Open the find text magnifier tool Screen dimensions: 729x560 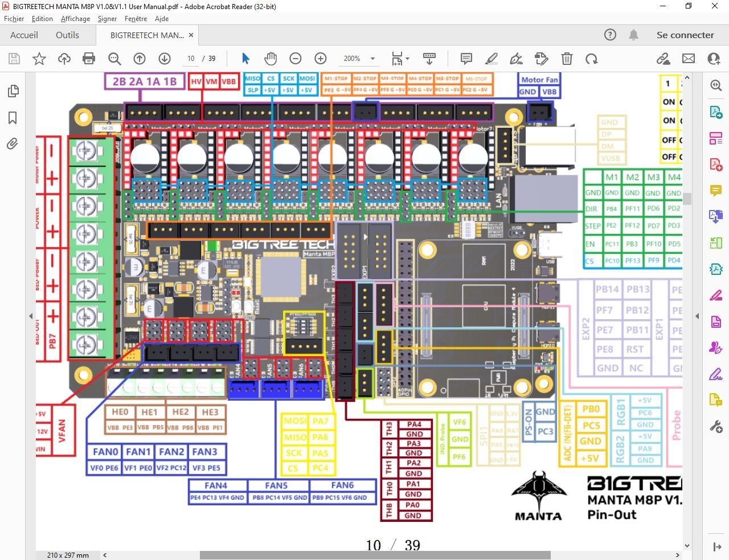(x=114, y=59)
